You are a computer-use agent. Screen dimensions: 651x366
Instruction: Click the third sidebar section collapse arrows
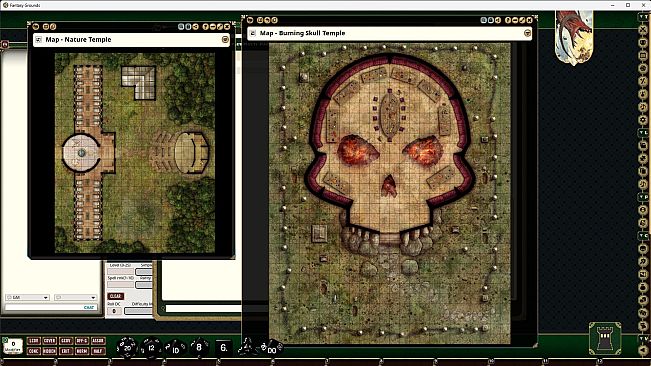pos(643,197)
